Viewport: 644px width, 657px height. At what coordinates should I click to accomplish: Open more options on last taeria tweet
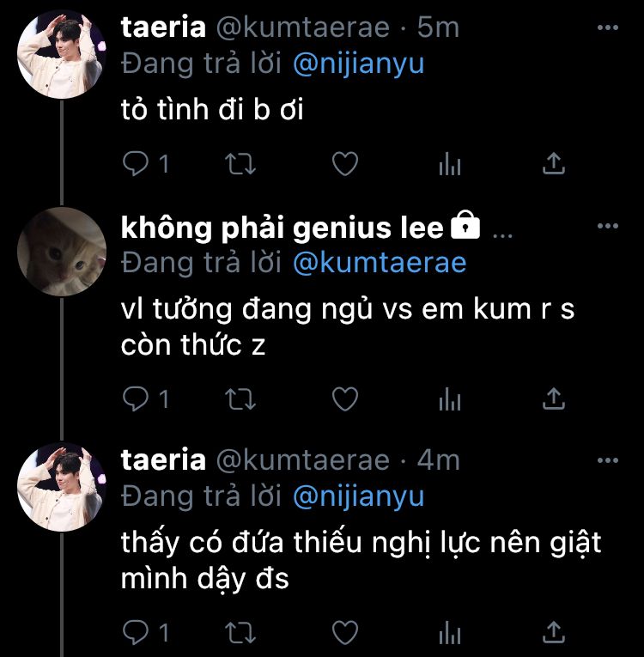[607, 461]
